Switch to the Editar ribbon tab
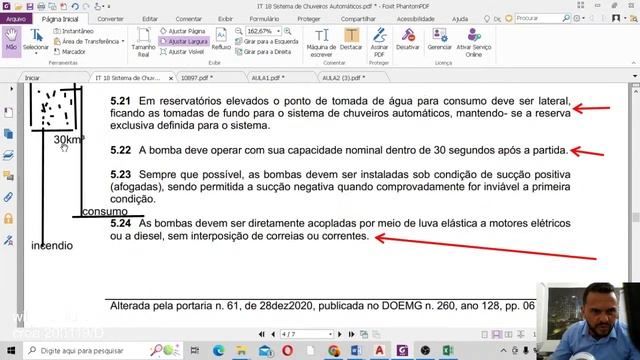The width and height of the screenshot is (640, 360). 150,19
